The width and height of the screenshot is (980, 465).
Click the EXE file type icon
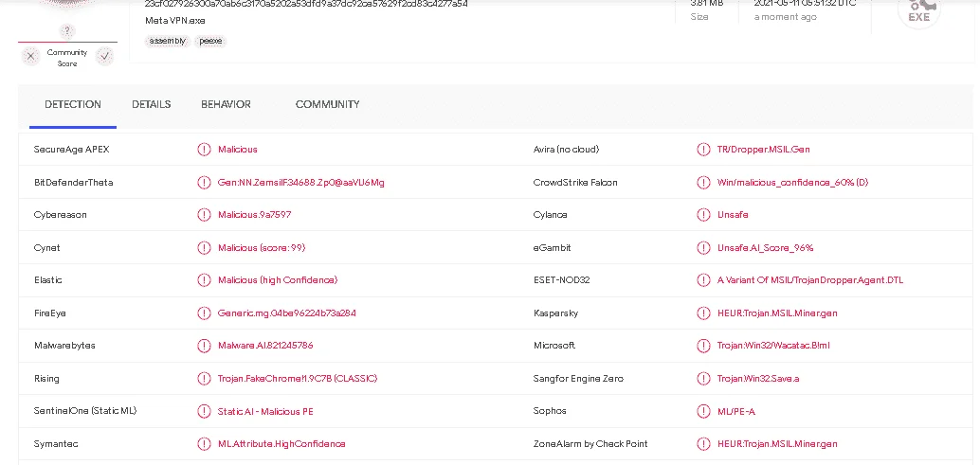[x=918, y=12]
